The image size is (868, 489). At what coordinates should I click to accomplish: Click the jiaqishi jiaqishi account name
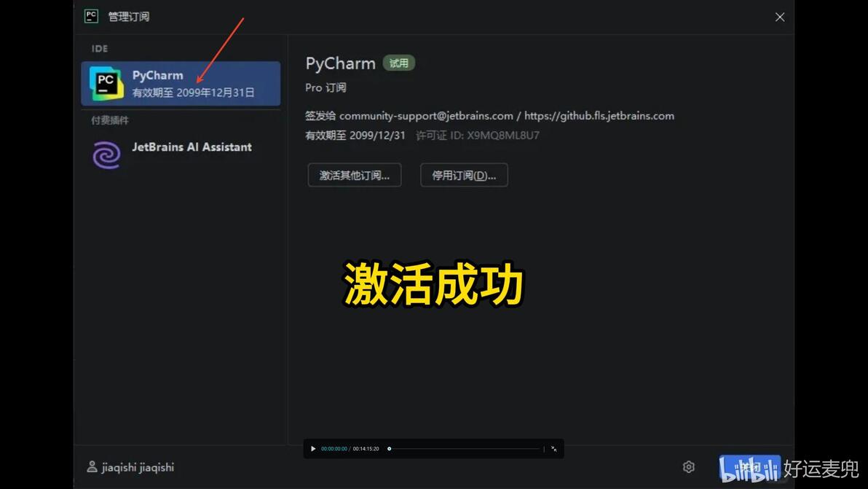click(138, 467)
